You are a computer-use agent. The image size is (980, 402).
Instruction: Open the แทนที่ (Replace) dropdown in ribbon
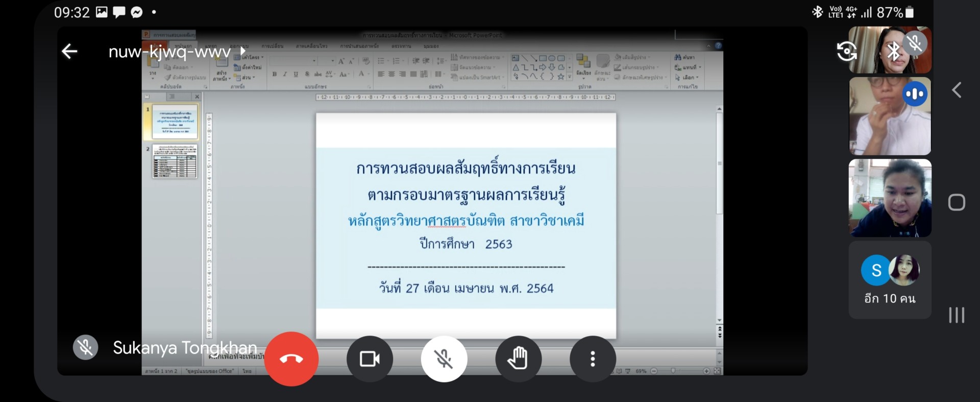688,67
